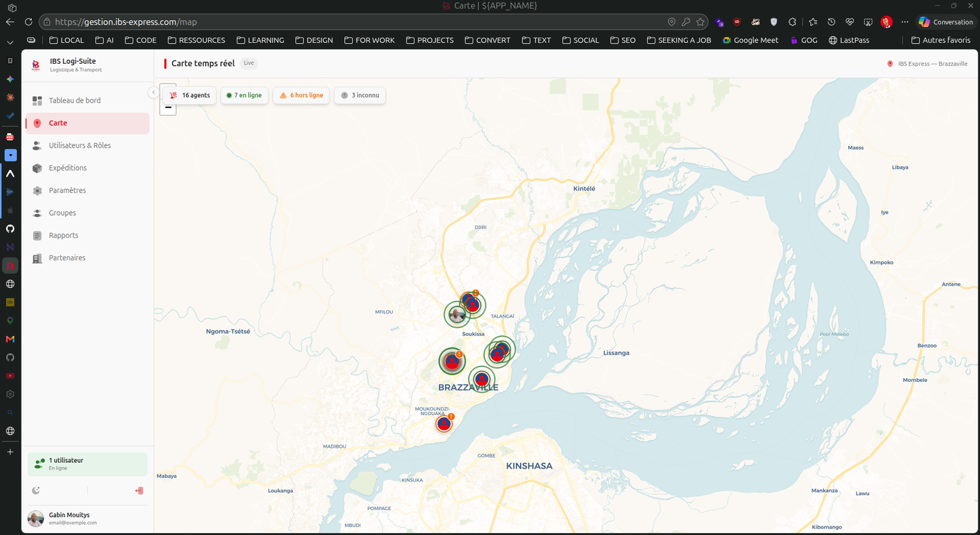Toggle dark mode moon icon
The image size is (980, 535).
point(36,490)
